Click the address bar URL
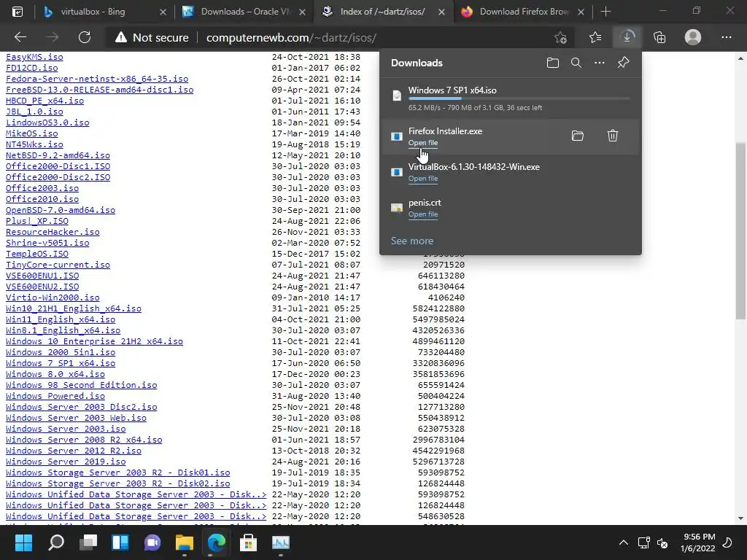This screenshot has height=560, width=747. (x=291, y=38)
